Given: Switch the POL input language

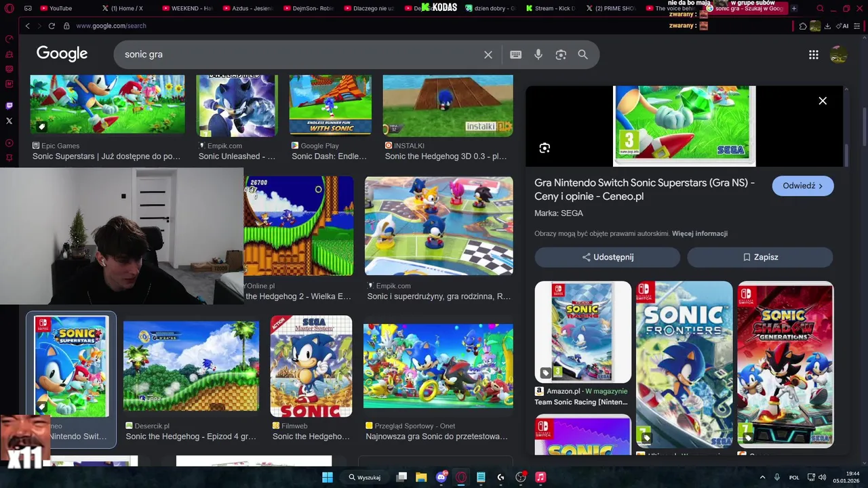Looking at the screenshot, I should tap(794, 477).
